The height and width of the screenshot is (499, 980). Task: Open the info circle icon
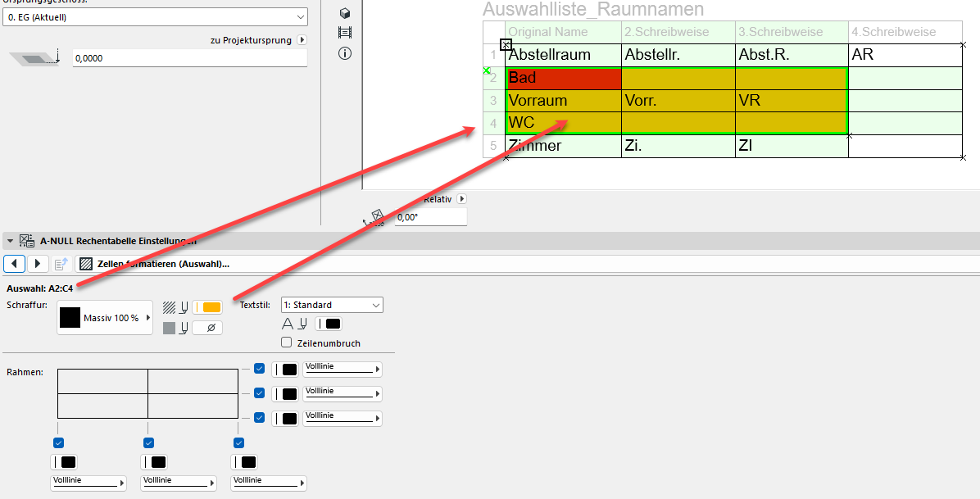coord(344,53)
